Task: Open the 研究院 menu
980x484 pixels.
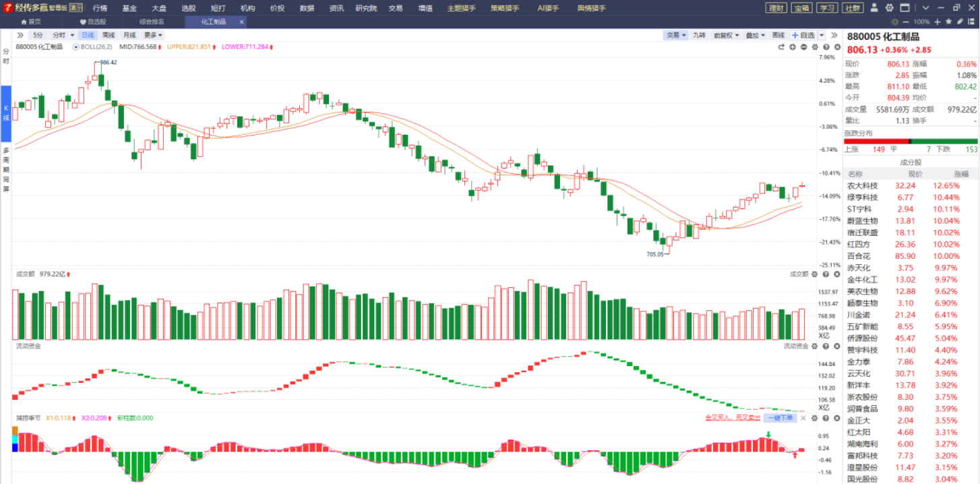Action: tap(367, 8)
